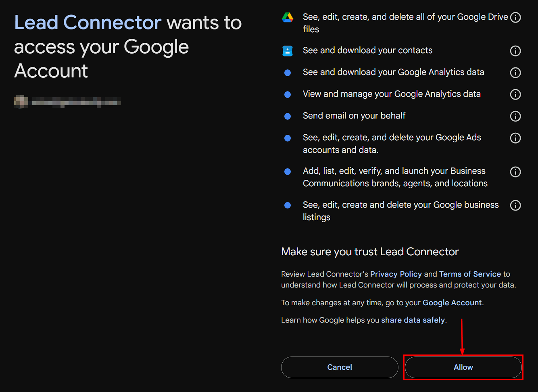This screenshot has height=392, width=538.
Task: Click the blue dot beside Analytics permission
Action: [288, 73]
